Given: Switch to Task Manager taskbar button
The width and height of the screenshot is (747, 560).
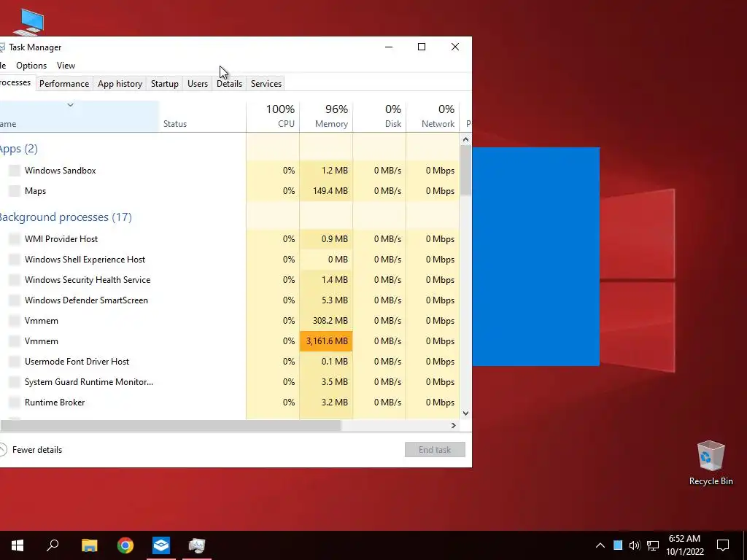Looking at the screenshot, I should pos(197,545).
